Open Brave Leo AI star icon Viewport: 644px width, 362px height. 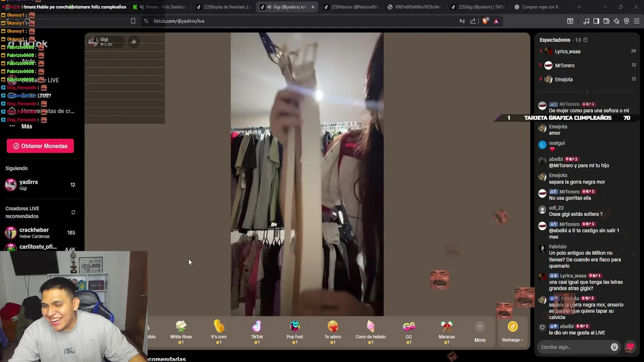(616, 21)
